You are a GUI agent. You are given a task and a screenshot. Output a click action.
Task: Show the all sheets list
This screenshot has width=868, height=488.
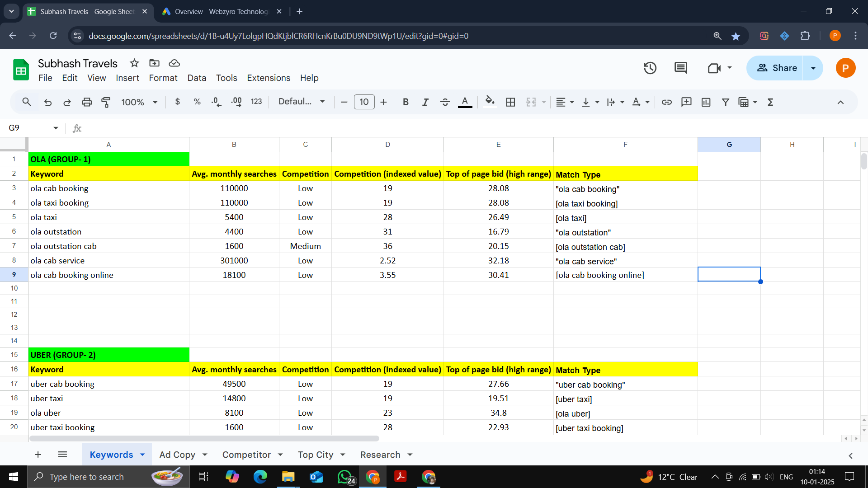[62, 455]
